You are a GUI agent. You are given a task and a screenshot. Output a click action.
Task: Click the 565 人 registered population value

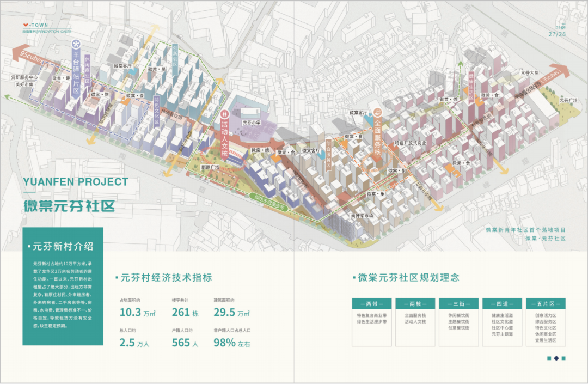point(185,343)
